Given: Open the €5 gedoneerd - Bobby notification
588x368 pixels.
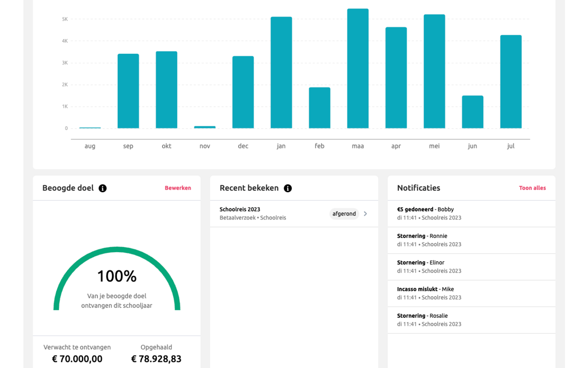Looking at the screenshot, I should (471, 213).
